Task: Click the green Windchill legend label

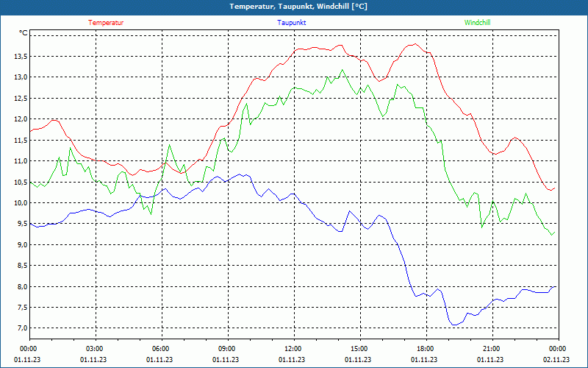Action: point(477,23)
